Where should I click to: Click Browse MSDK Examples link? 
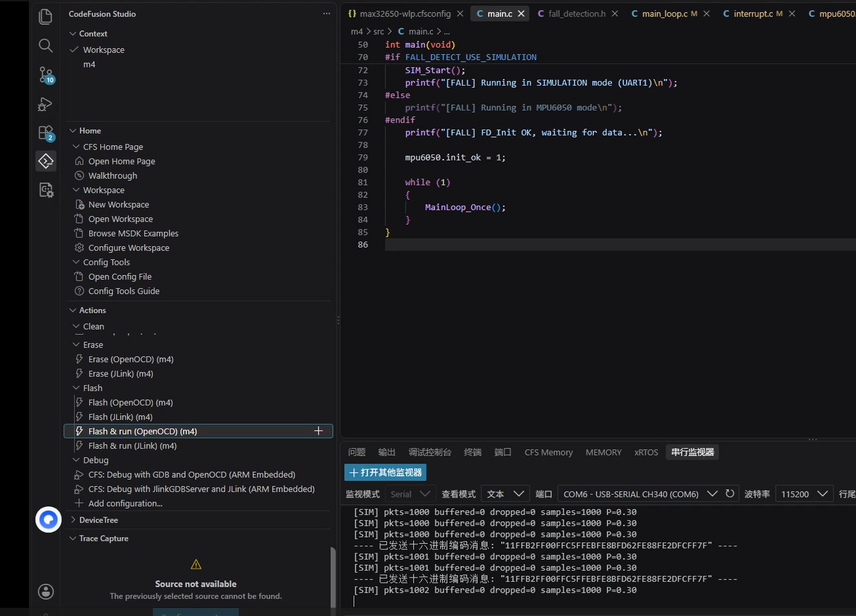click(133, 233)
